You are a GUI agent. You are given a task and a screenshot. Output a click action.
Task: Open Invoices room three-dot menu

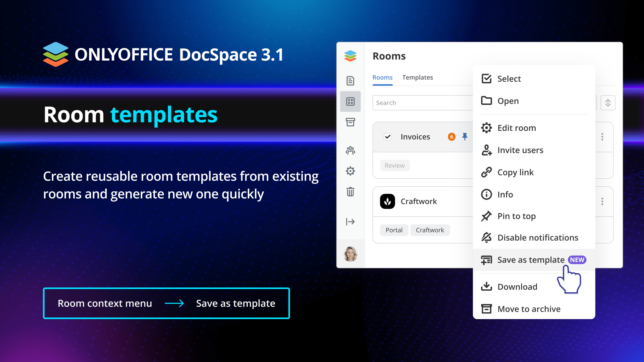coord(602,137)
